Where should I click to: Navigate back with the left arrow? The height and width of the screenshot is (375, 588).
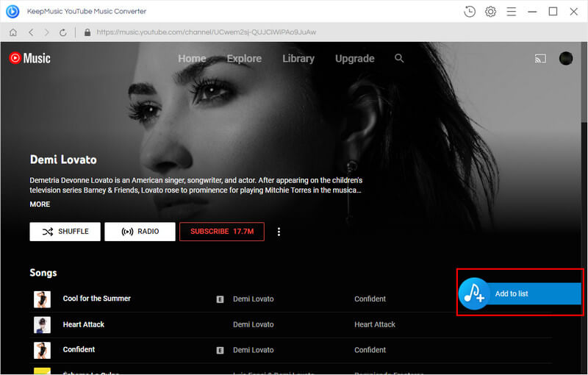point(31,32)
